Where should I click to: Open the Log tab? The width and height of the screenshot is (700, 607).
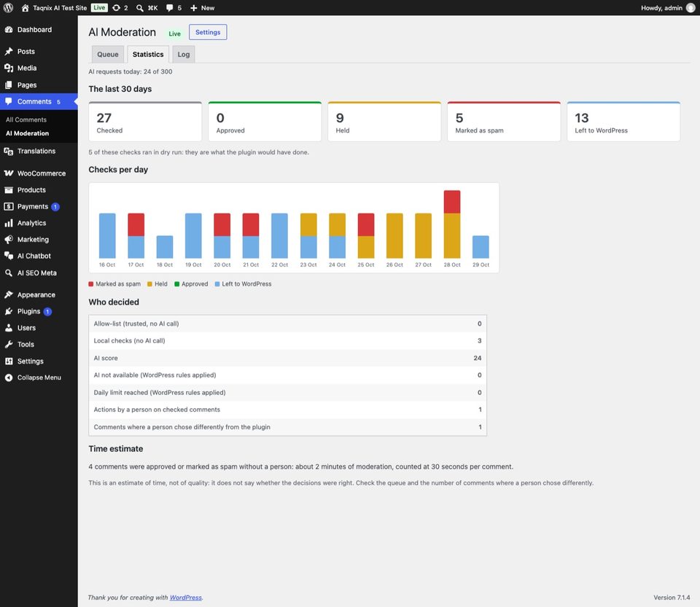coord(184,55)
